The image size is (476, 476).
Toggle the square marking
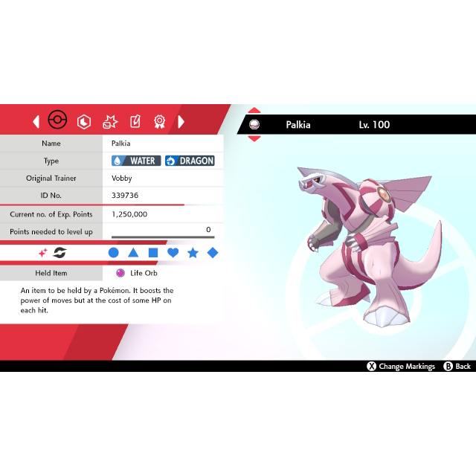tap(153, 253)
